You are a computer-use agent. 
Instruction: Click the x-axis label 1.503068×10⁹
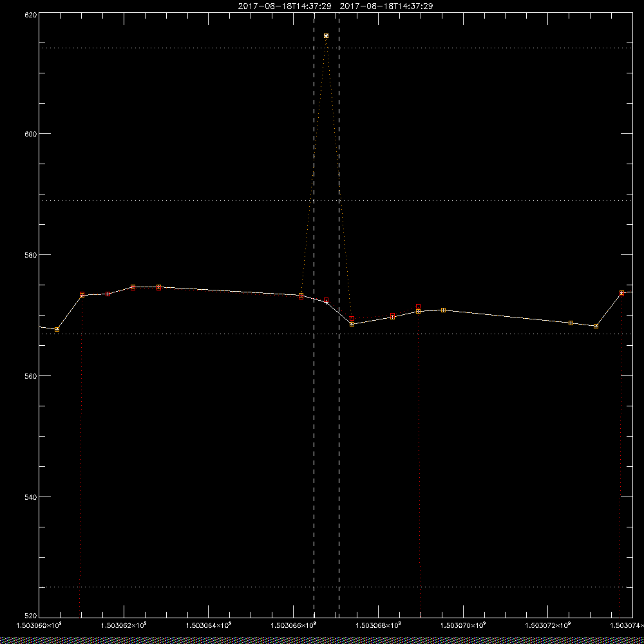[378, 625]
